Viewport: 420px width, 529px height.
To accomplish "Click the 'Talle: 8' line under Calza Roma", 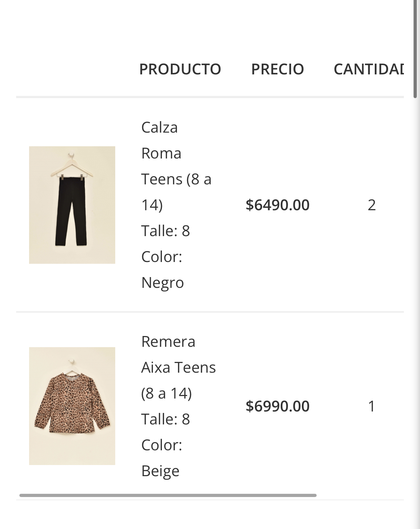I will (x=165, y=231).
